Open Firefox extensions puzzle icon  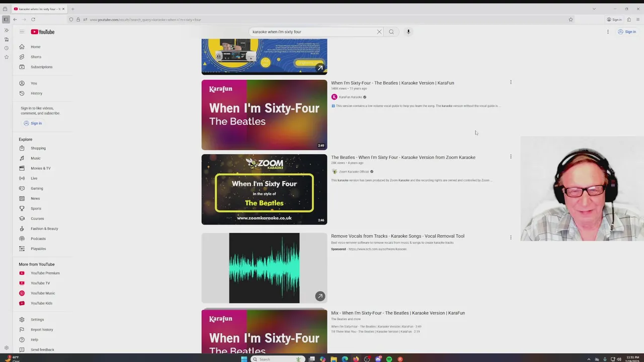(x=629, y=20)
